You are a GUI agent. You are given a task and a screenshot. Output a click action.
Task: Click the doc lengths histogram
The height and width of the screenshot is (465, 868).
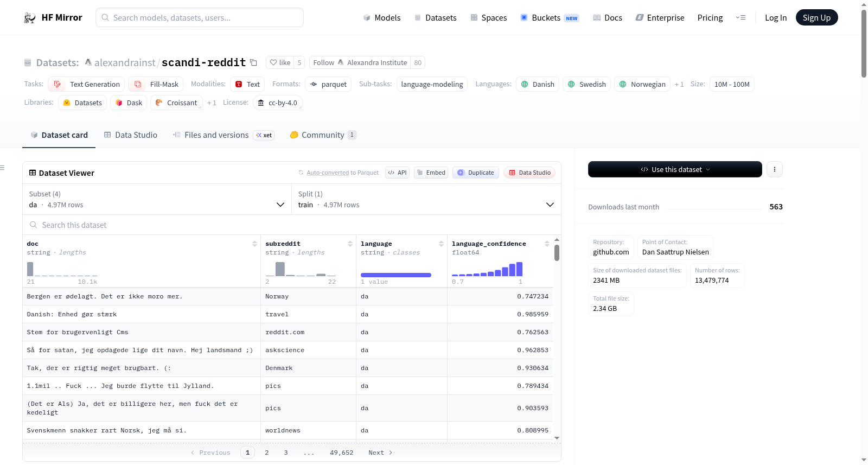tap(62, 269)
